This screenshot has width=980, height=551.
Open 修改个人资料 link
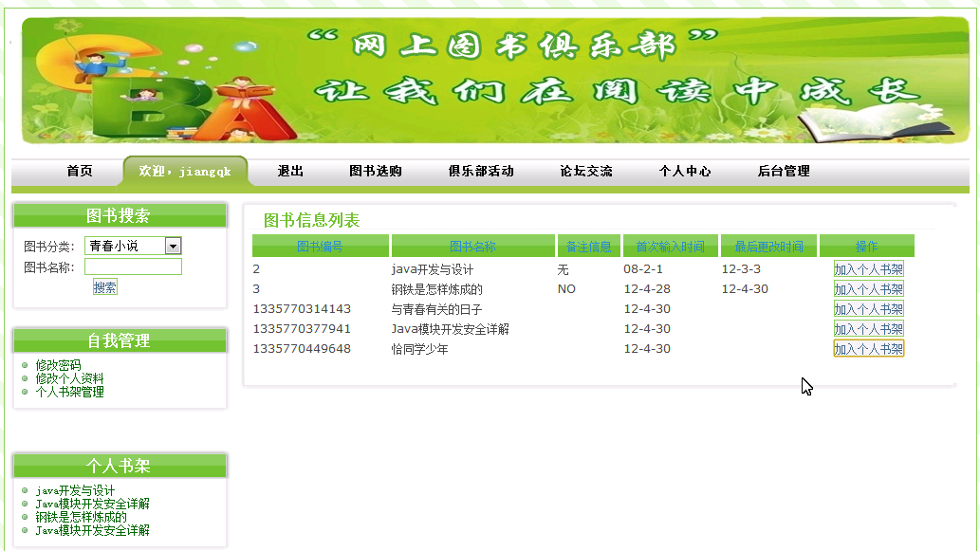69,378
